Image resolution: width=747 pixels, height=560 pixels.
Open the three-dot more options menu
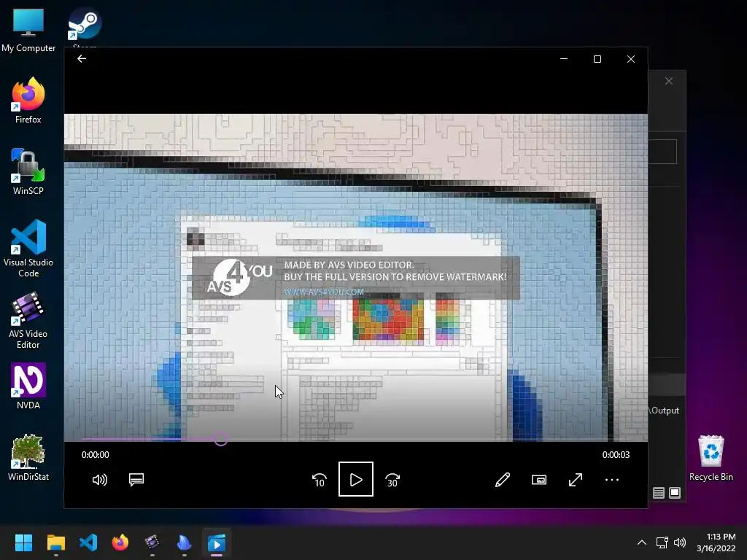click(x=612, y=480)
